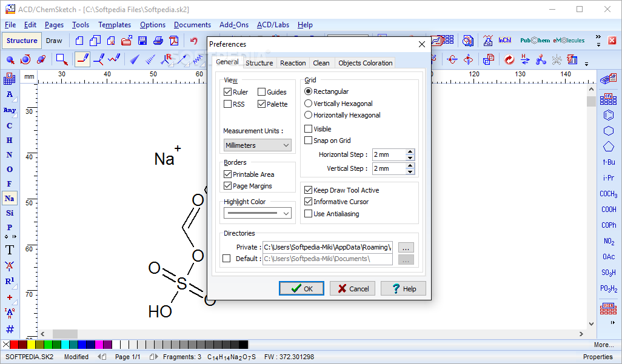Select the Draw Normal bond tool
Image resolution: width=622 pixels, height=364 pixels.
point(82,59)
